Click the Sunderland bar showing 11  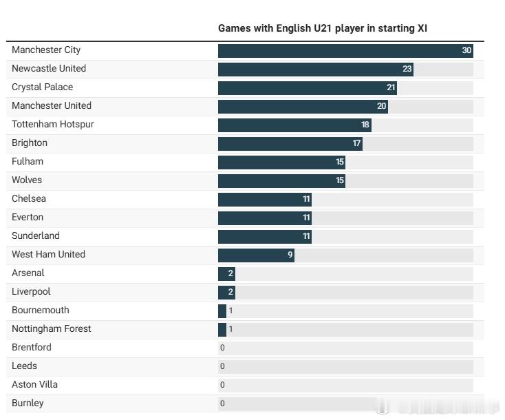pyautogui.click(x=265, y=237)
